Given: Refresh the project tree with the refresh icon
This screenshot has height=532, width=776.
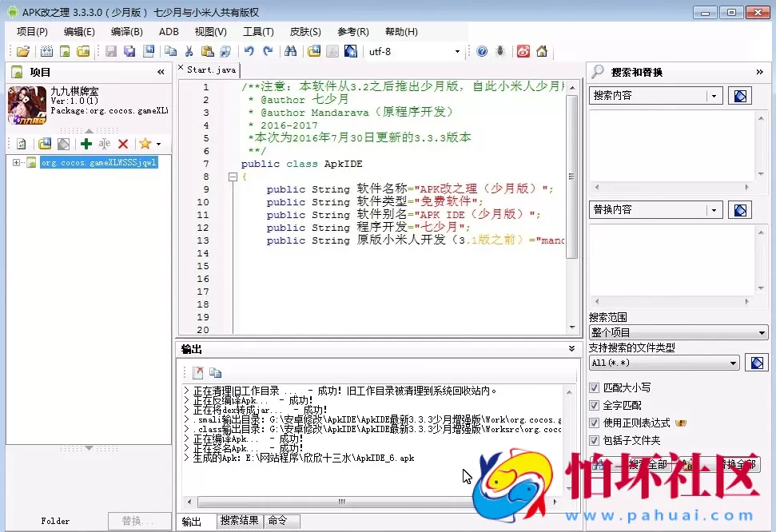Looking at the screenshot, I should 22,144.
